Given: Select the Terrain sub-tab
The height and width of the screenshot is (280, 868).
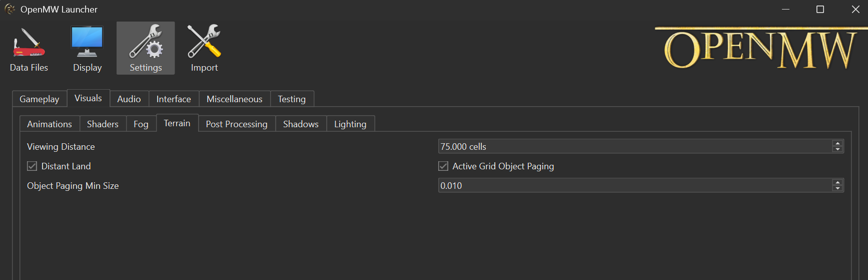Looking at the screenshot, I should pos(177,123).
